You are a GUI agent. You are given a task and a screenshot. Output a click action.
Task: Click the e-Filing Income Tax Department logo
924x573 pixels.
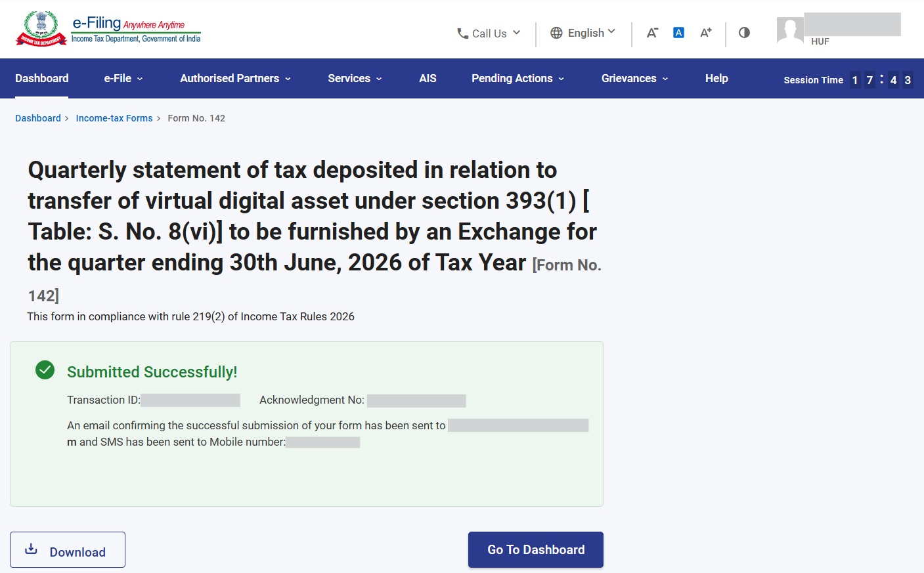pos(108,29)
